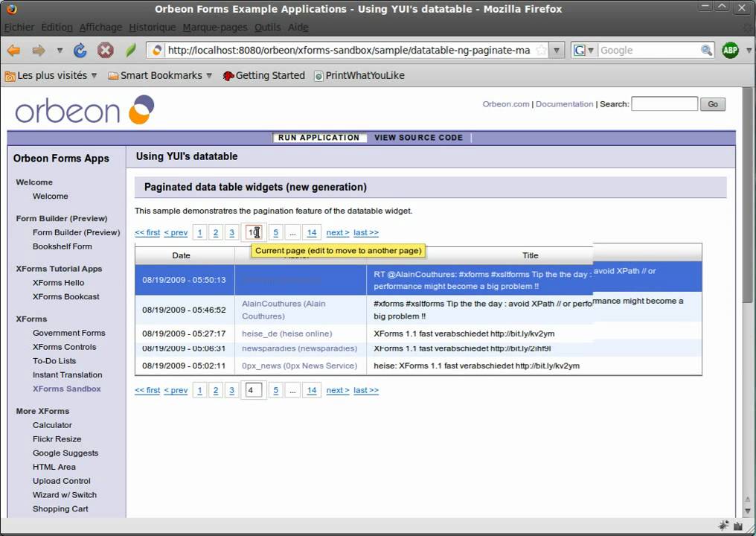Click the bottom paginator current page box

(x=254, y=390)
